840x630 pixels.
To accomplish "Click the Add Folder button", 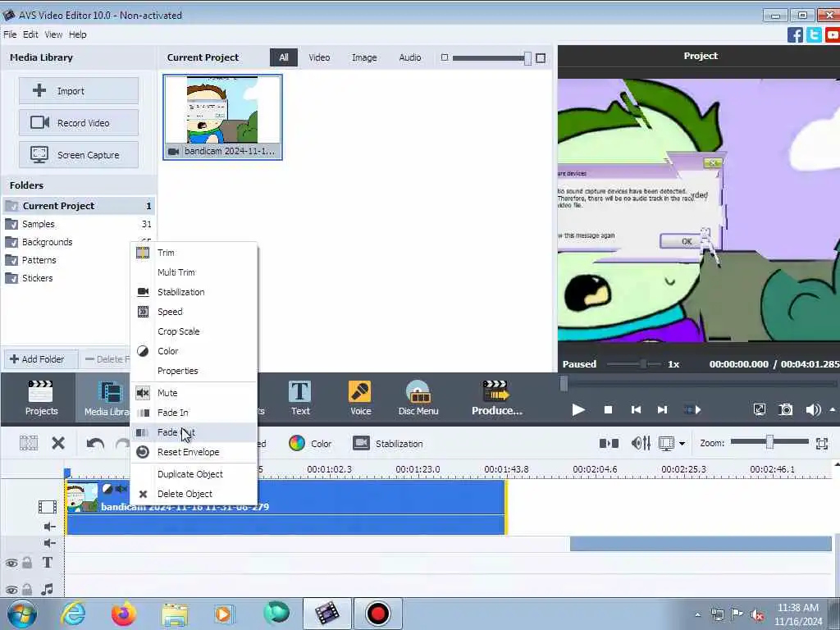I will pyautogui.click(x=40, y=359).
